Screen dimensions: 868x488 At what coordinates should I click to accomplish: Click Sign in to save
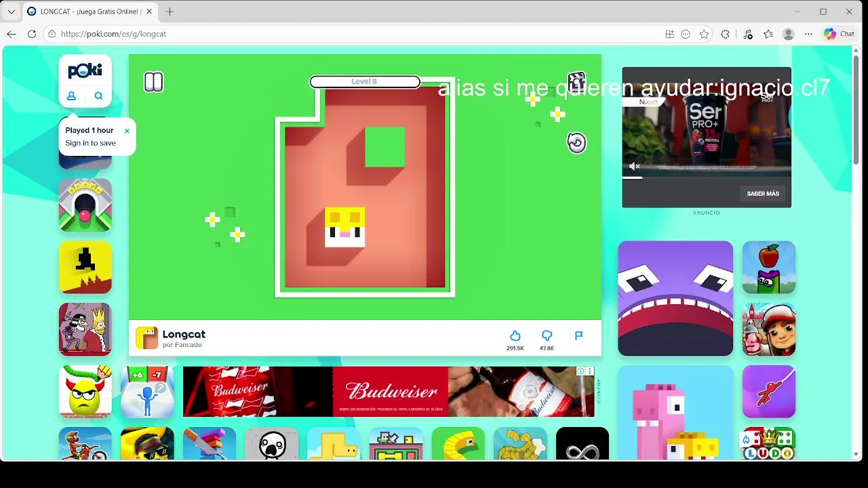coord(90,143)
